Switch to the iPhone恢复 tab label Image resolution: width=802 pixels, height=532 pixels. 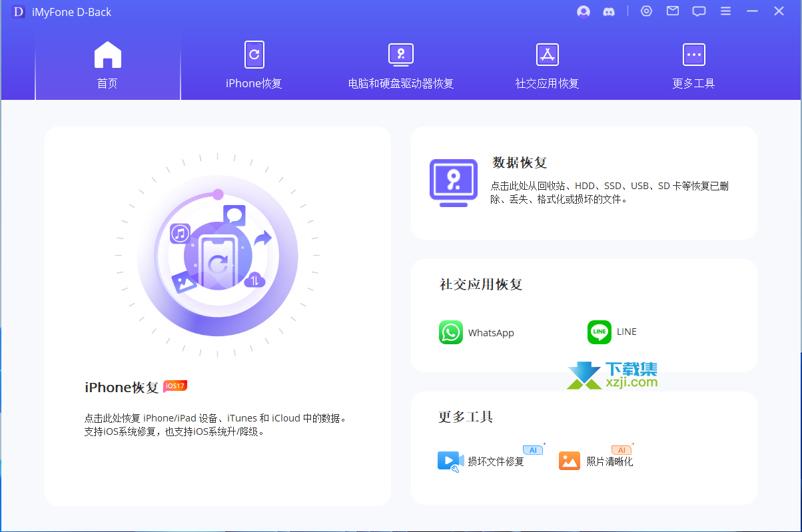[x=254, y=84]
